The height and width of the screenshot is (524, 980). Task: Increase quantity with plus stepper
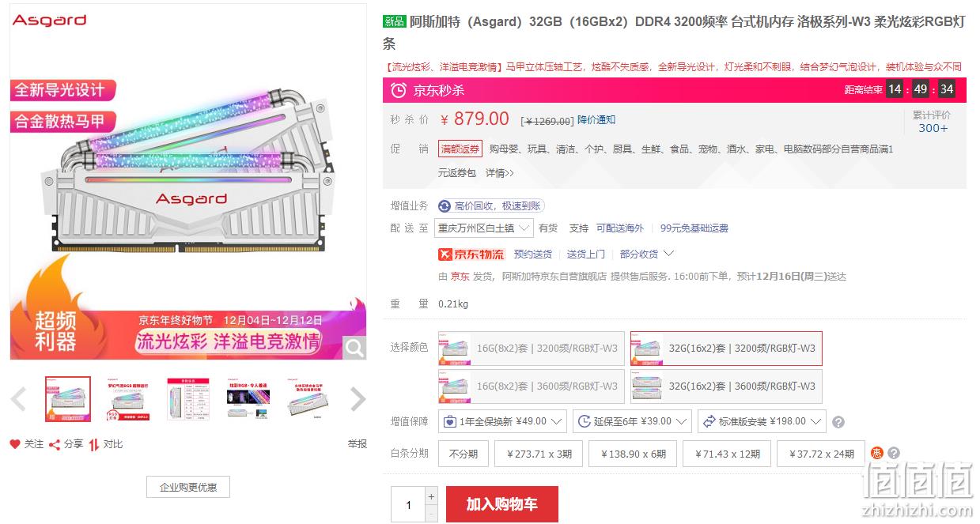tap(431, 496)
